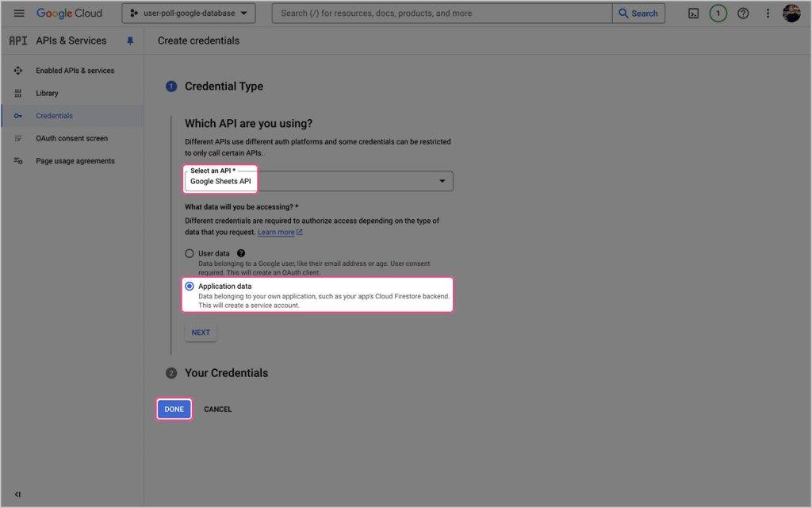Click the Google Cloud logo

(70, 13)
